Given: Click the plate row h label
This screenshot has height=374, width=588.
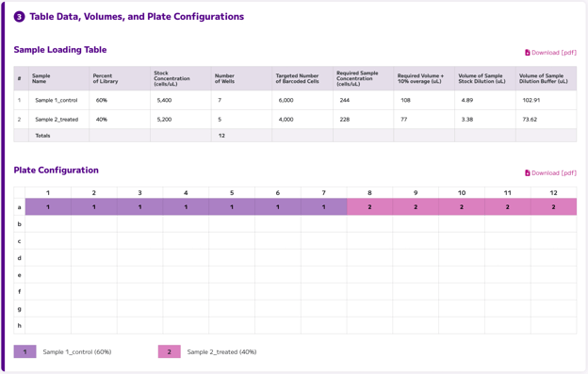Looking at the screenshot, I should click(x=20, y=325).
